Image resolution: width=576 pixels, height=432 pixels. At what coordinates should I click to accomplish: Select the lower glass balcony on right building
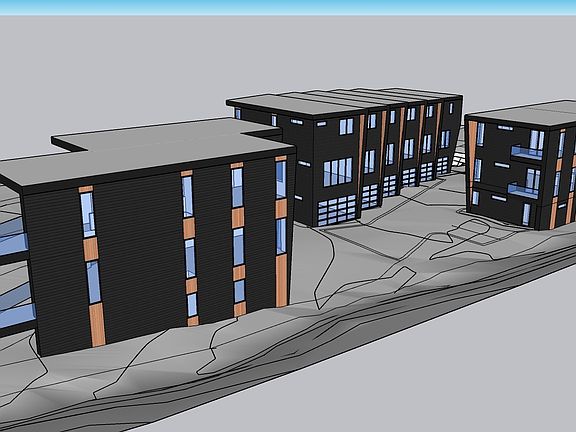pos(523,190)
